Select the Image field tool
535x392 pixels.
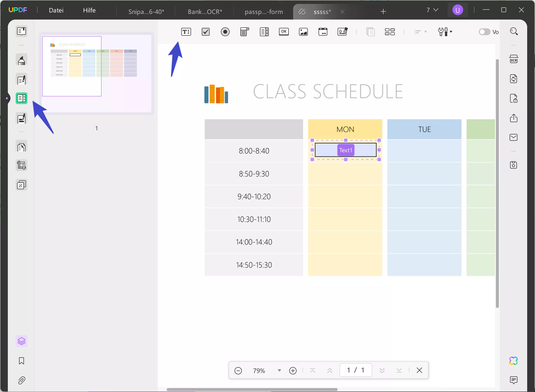(x=303, y=32)
